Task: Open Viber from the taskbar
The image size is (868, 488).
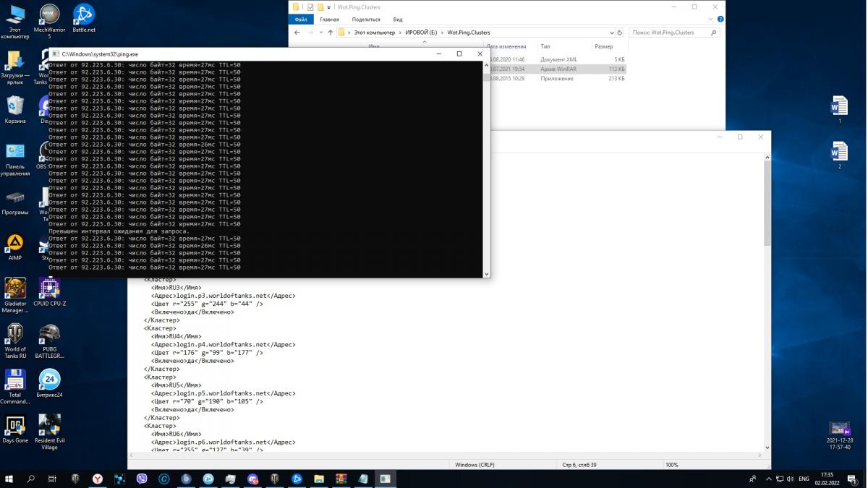Action: [142, 479]
